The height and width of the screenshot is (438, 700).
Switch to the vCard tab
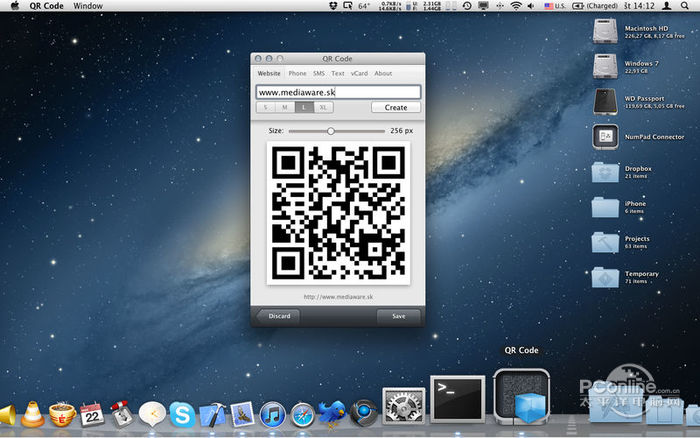(x=359, y=73)
